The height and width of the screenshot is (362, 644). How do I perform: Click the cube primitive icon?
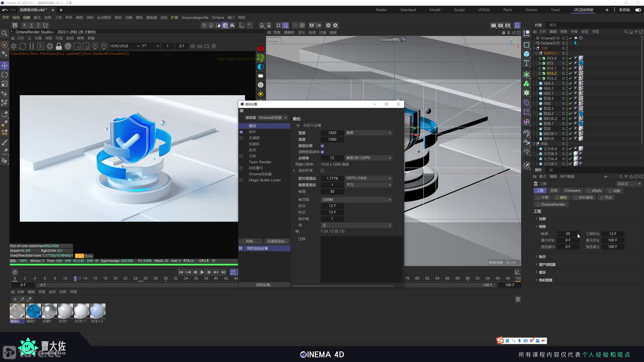coord(527,54)
